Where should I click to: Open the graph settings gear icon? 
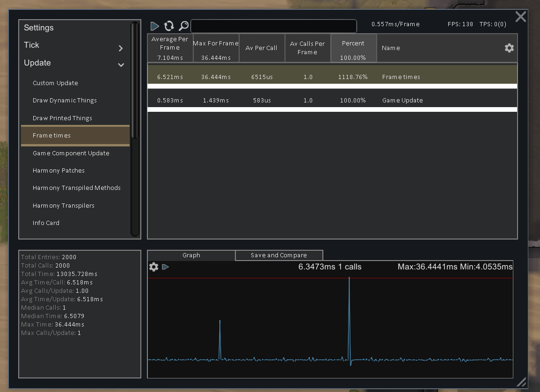(154, 267)
